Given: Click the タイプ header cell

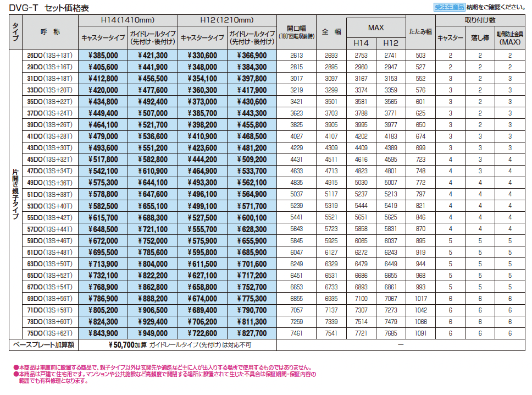Looking at the screenshot, I should pos(15,32).
